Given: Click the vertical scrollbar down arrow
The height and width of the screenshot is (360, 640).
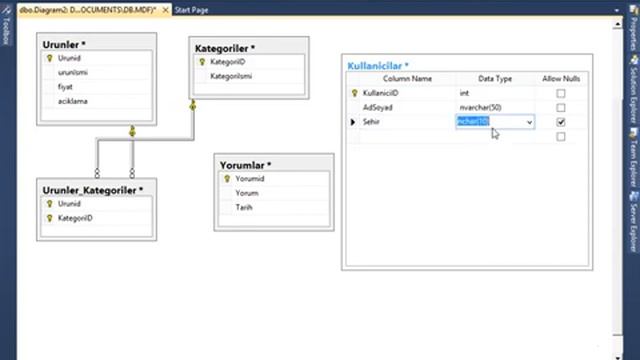Looking at the screenshot, I should coord(618,357).
